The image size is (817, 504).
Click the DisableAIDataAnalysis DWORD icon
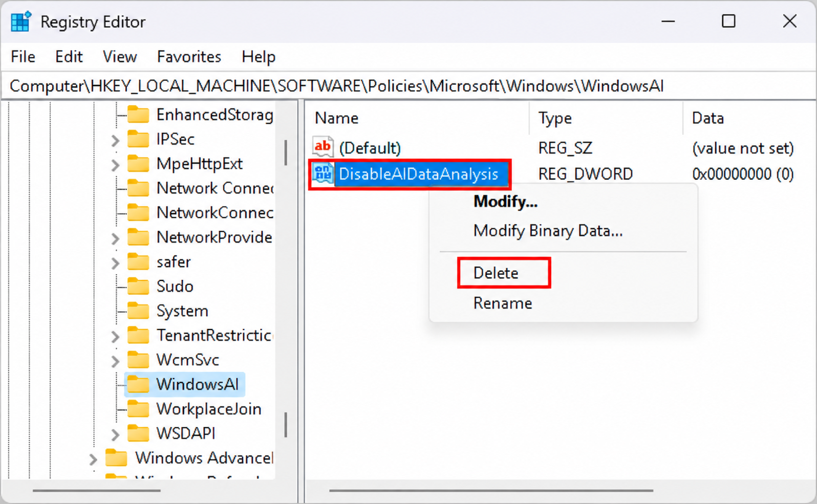click(323, 174)
